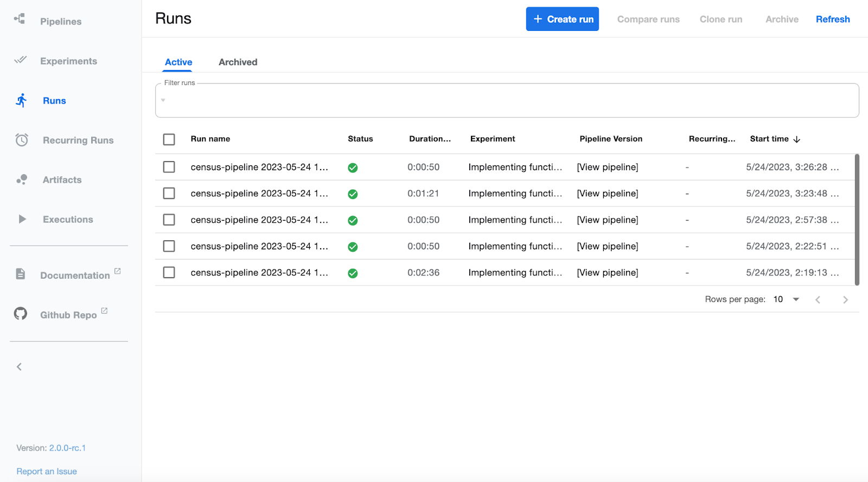The width and height of the screenshot is (868, 482).
Task: Click the runs table vertical scrollbar
Action: (x=857, y=220)
